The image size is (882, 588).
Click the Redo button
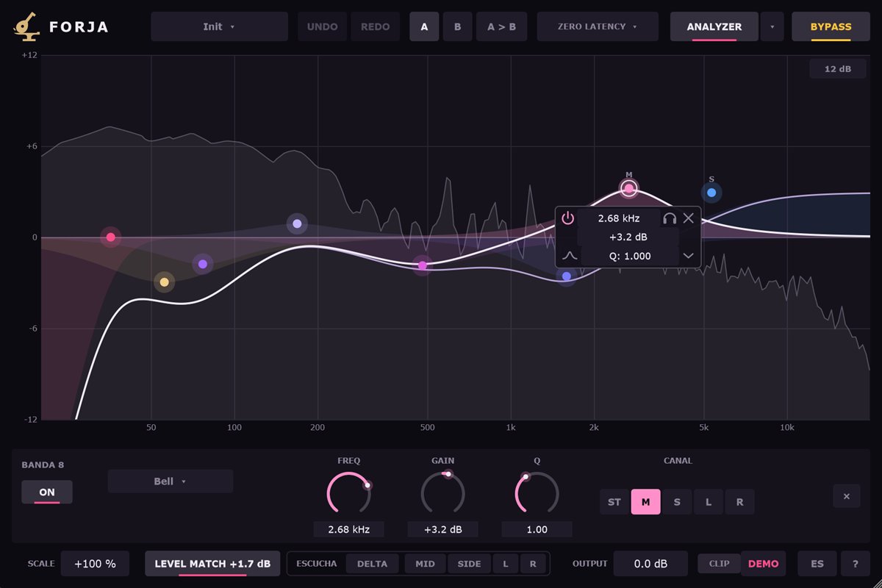click(x=375, y=26)
